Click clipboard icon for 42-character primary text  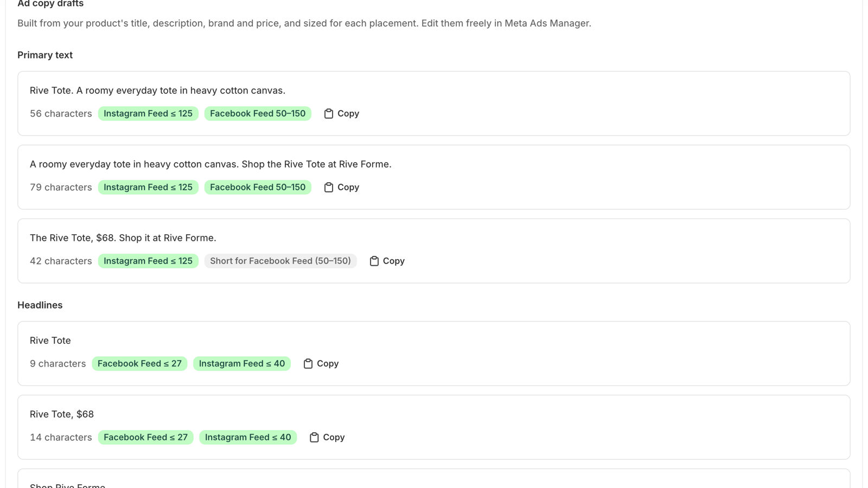click(374, 261)
